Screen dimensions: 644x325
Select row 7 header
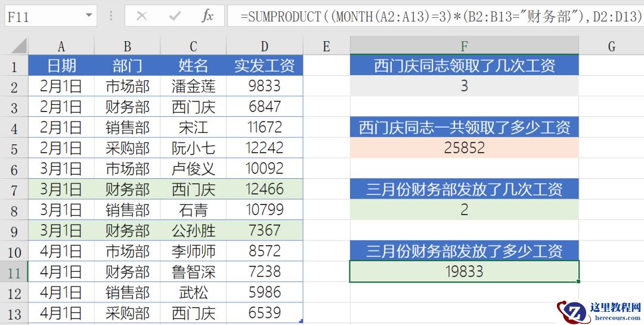click(14, 190)
